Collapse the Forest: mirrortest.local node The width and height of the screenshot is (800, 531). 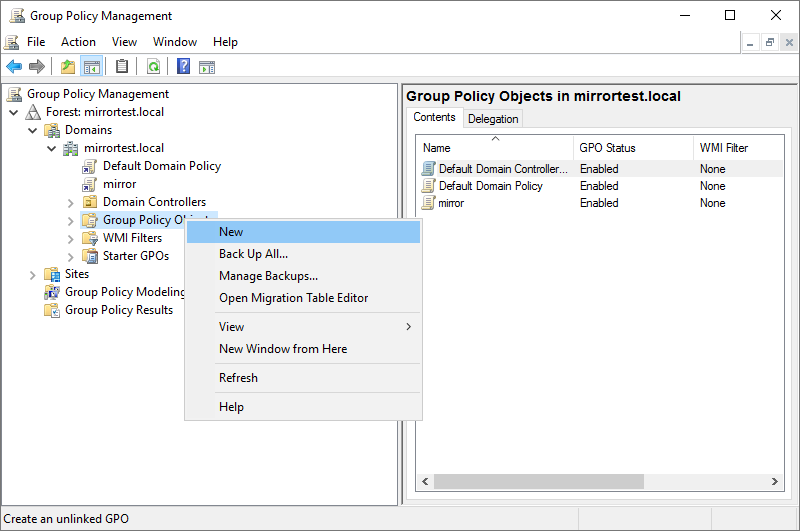(14, 112)
